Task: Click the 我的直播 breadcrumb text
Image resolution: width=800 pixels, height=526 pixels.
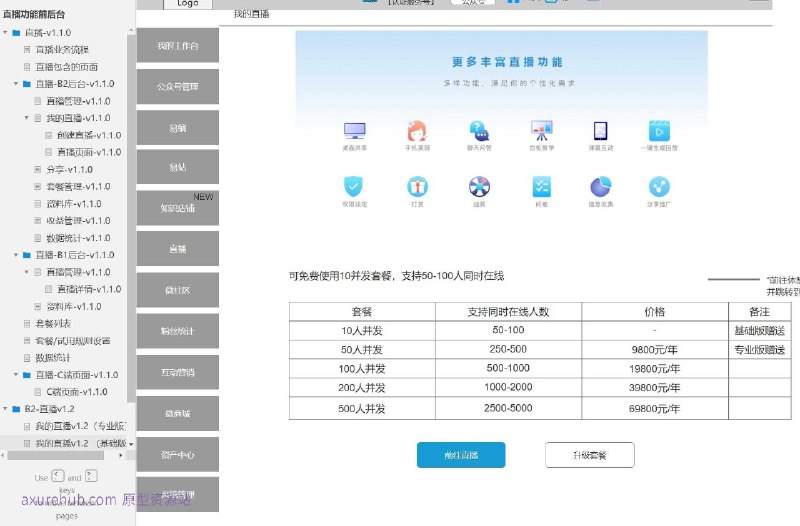Action: 251,14
